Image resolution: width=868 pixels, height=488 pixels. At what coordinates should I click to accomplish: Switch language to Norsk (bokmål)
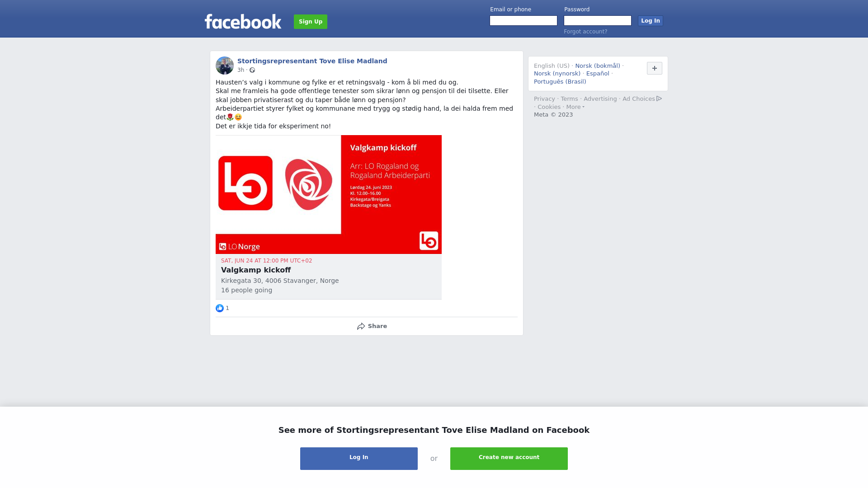598,66
